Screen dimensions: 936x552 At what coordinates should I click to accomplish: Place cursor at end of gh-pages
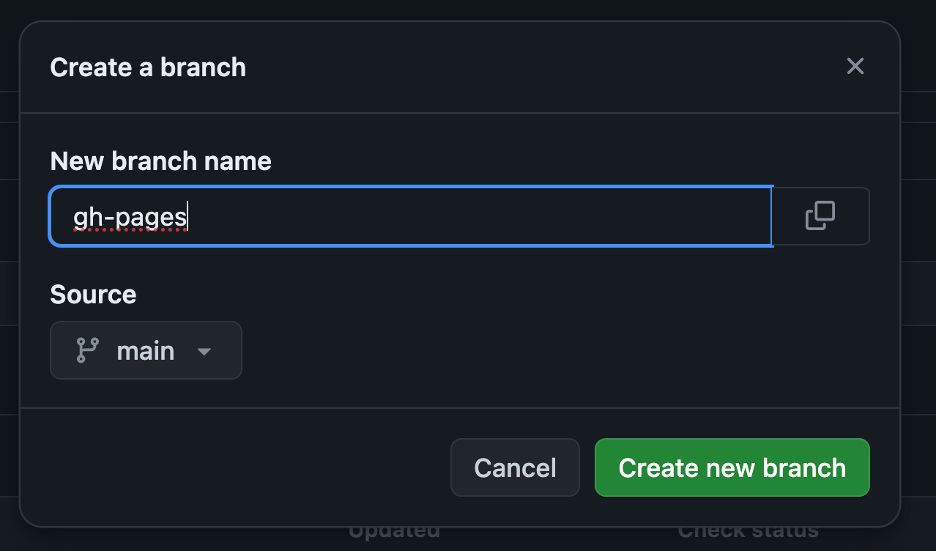tap(188, 215)
